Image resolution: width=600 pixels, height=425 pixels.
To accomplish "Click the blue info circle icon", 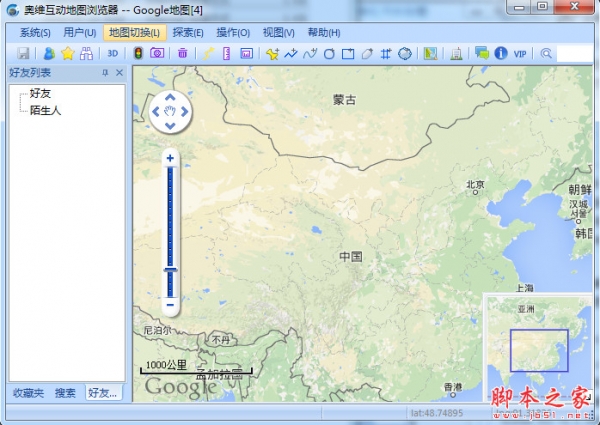I will [501, 53].
